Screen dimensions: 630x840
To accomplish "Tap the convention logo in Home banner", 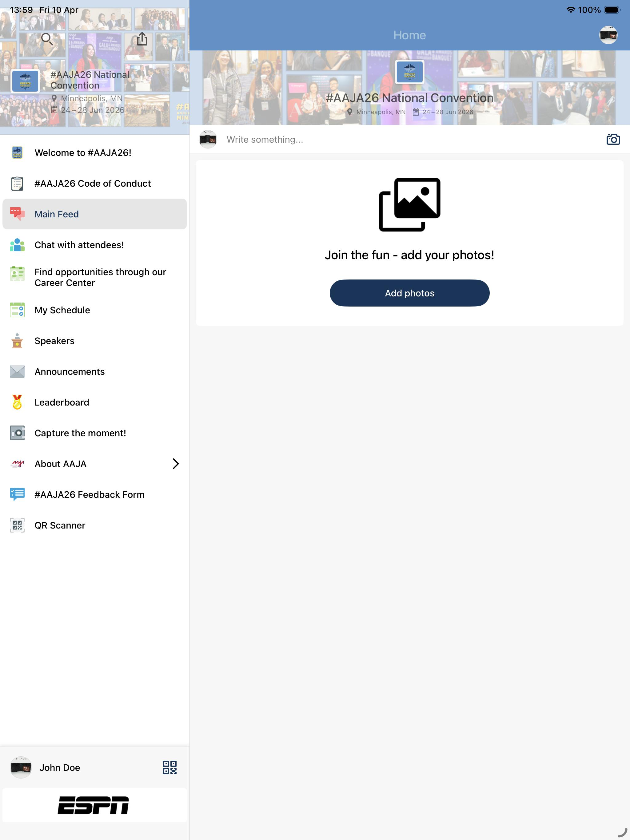I will point(409,72).
